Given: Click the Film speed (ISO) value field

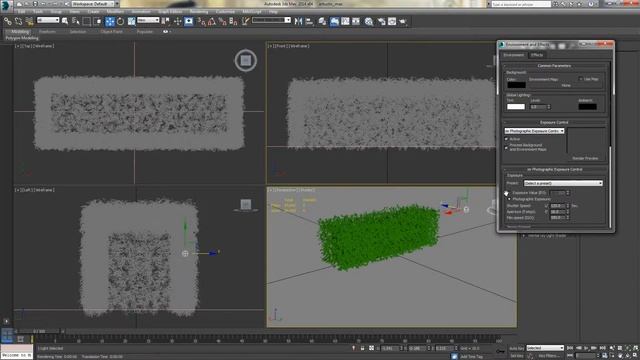Looking at the screenshot, I should coord(557,218).
